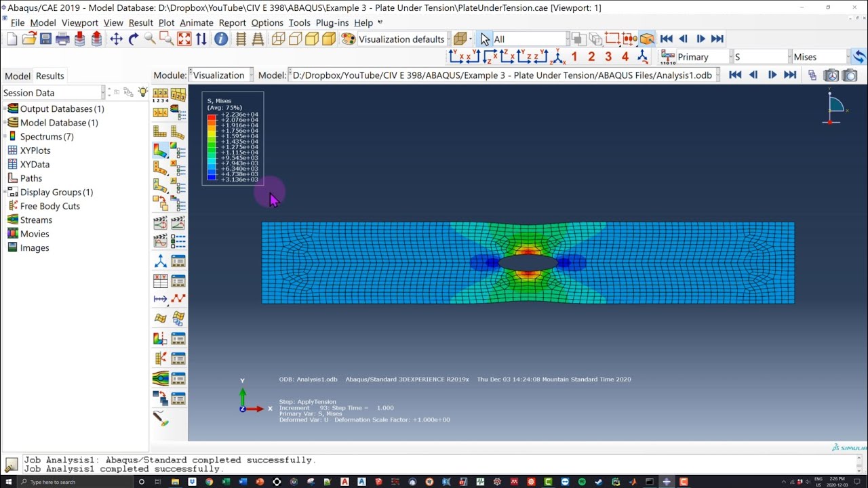Click the lightbulb icon in Results tree
868x488 pixels.
(142, 92)
